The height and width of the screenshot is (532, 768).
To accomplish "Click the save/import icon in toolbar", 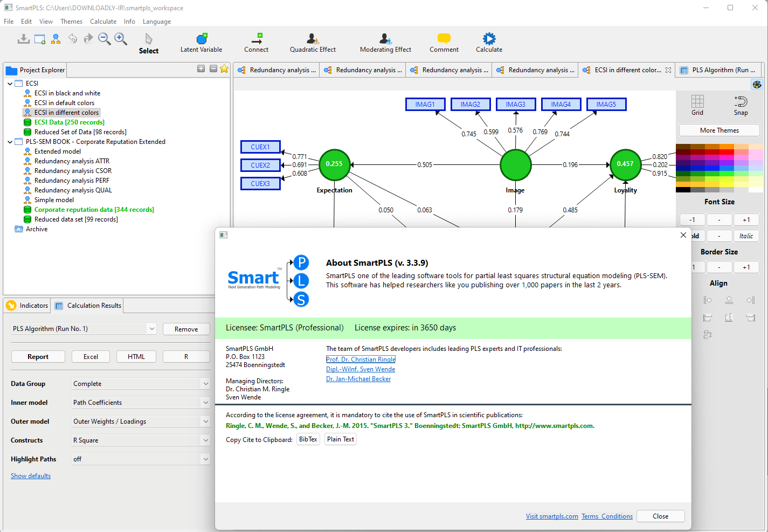I will click(x=23, y=39).
